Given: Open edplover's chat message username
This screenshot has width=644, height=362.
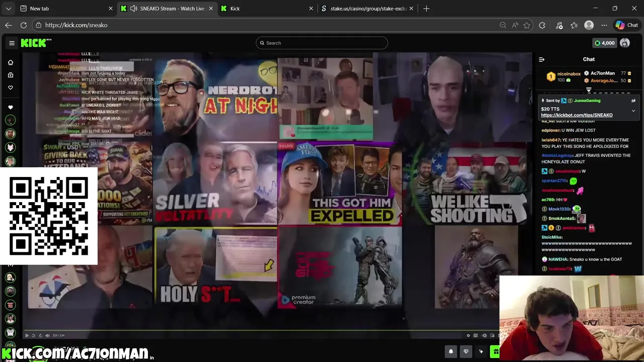Looking at the screenshot, I should click(x=551, y=130).
